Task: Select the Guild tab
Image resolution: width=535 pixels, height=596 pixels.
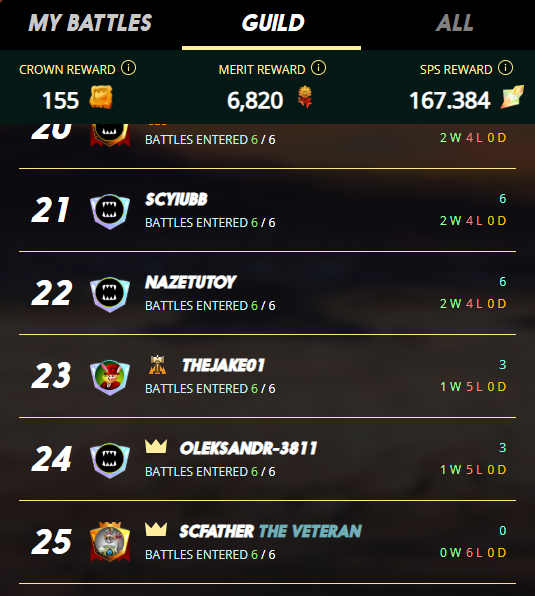Action: click(273, 23)
